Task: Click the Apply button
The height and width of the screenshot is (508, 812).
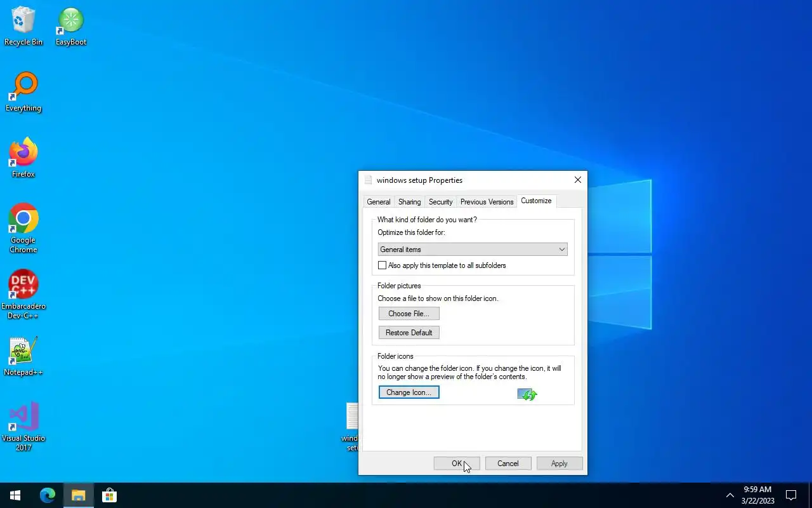Action: 560,464
